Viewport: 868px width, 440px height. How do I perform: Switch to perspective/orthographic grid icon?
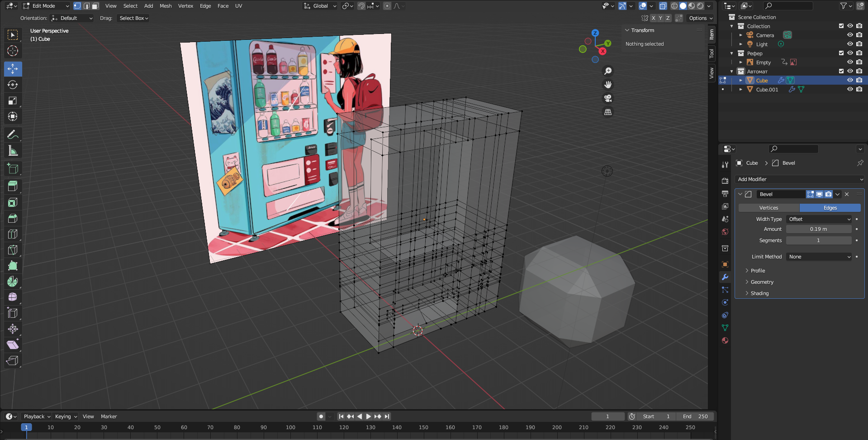click(x=608, y=112)
